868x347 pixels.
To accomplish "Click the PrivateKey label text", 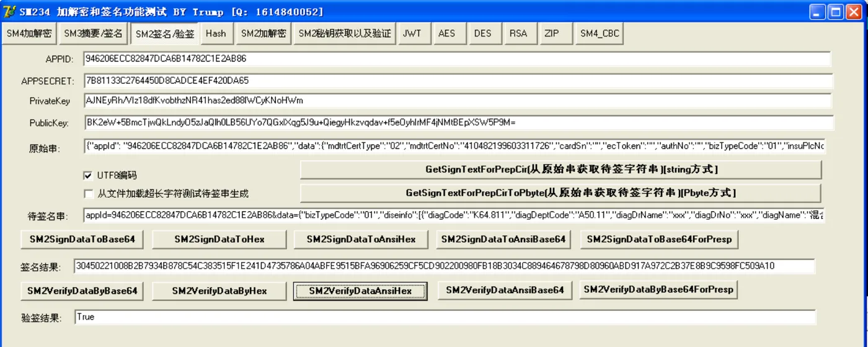I will point(50,101).
